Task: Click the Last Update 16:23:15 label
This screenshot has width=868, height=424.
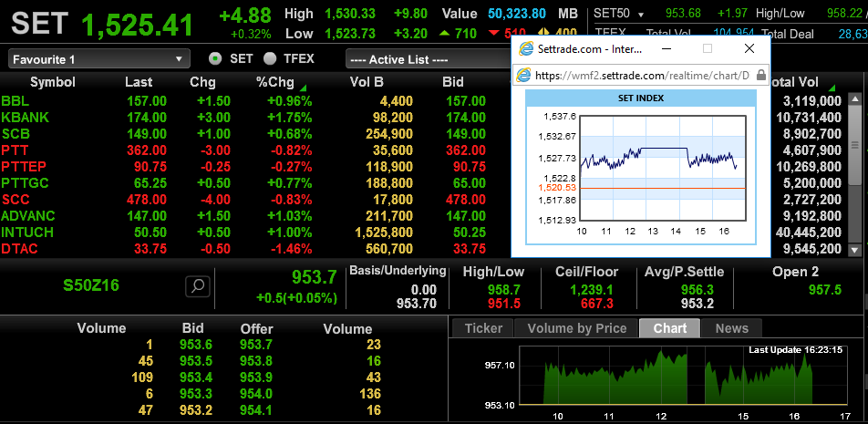Action: 795,350
